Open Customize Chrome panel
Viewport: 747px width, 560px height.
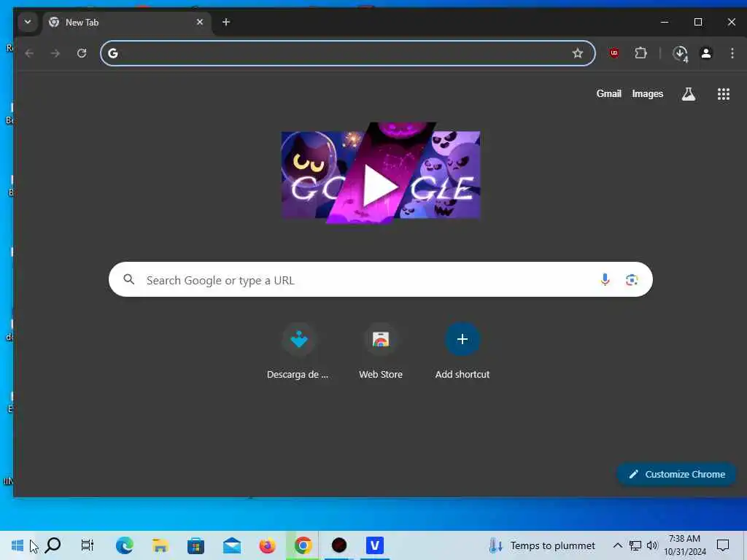(x=676, y=474)
